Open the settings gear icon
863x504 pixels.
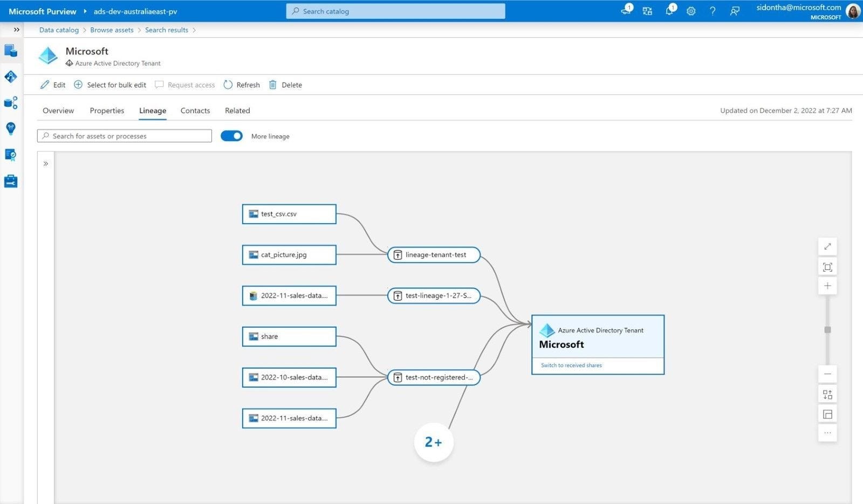point(691,11)
